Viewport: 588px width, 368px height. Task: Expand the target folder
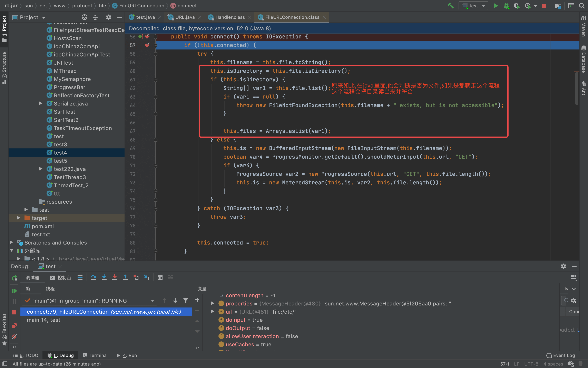click(19, 218)
